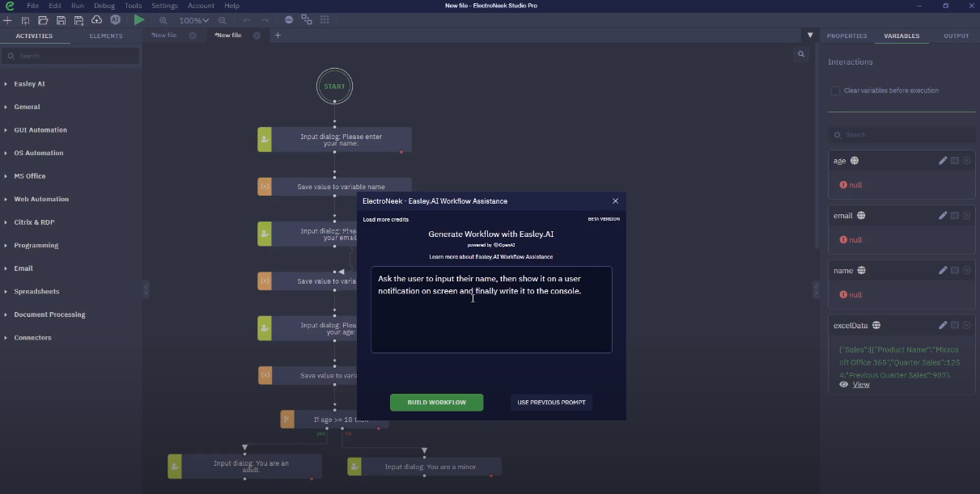Close the active *New file tab
This screenshot has width=980, height=494.
click(257, 36)
